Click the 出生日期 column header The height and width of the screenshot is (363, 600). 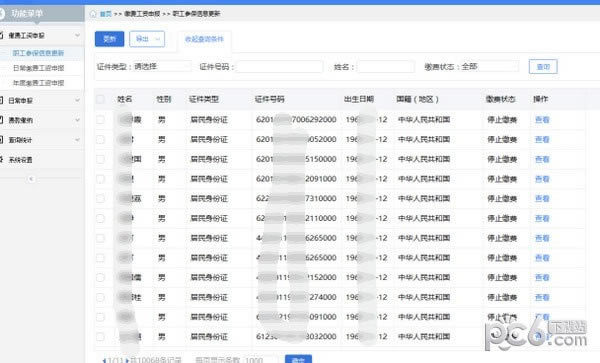tap(359, 99)
